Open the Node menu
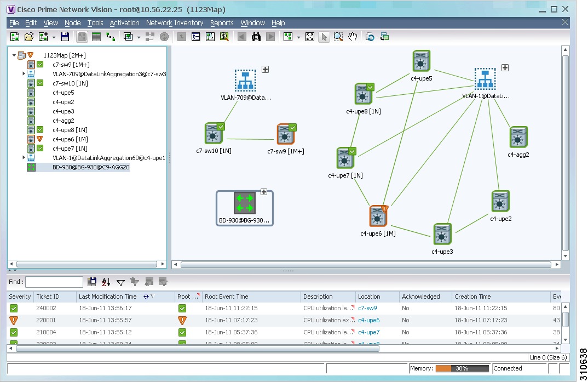The image size is (588, 382). click(x=72, y=23)
